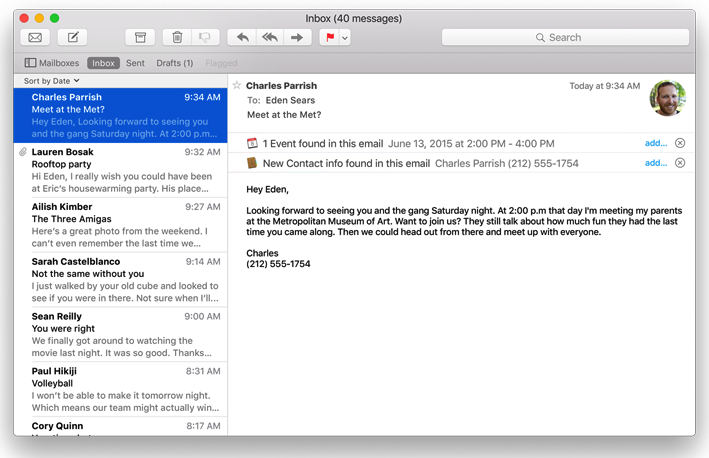Dismiss the new contact info suggestion
The image size is (709, 458).
click(680, 163)
